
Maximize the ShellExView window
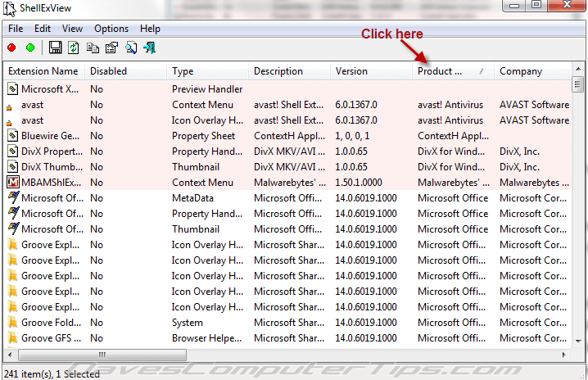(536, 5)
